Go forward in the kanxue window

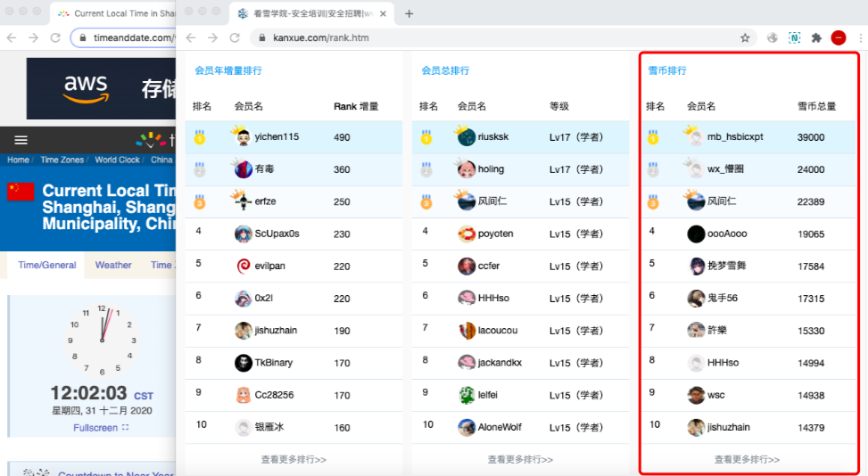213,37
